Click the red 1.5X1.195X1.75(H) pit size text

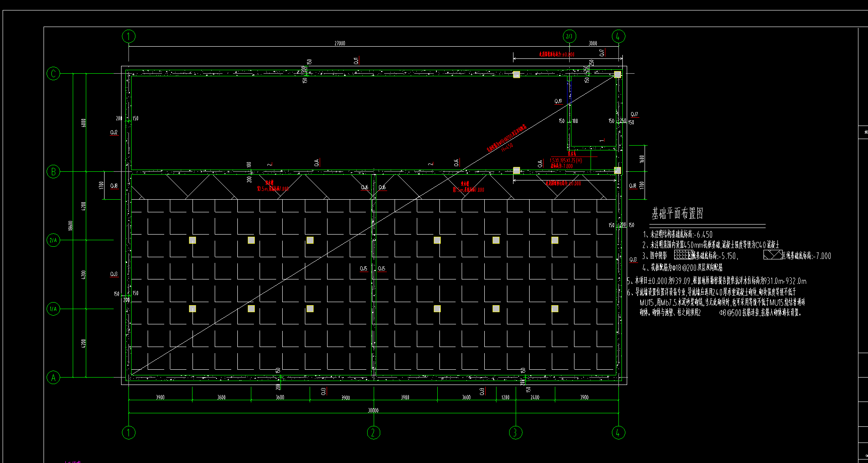pyautogui.click(x=566, y=160)
